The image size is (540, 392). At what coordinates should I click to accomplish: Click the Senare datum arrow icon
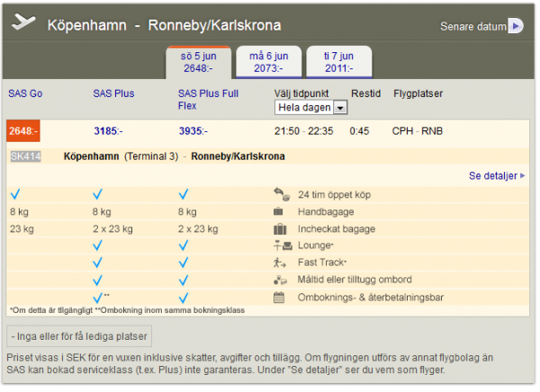click(x=516, y=26)
